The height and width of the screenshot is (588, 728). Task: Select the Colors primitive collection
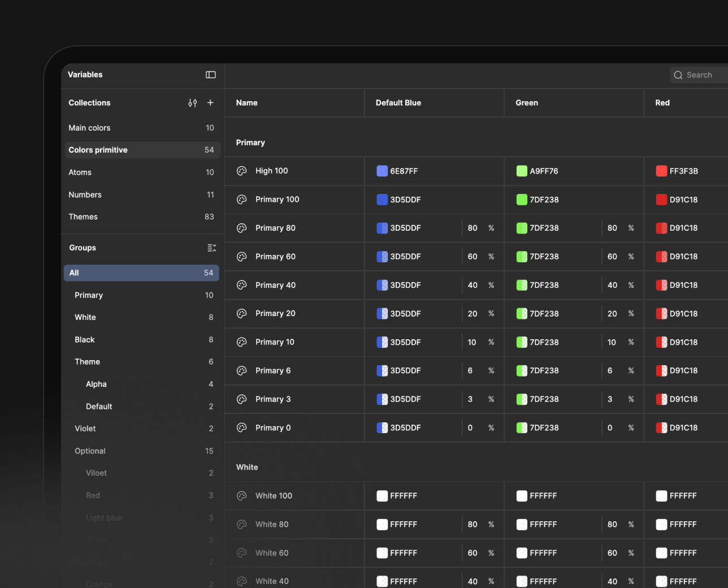click(141, 150)
